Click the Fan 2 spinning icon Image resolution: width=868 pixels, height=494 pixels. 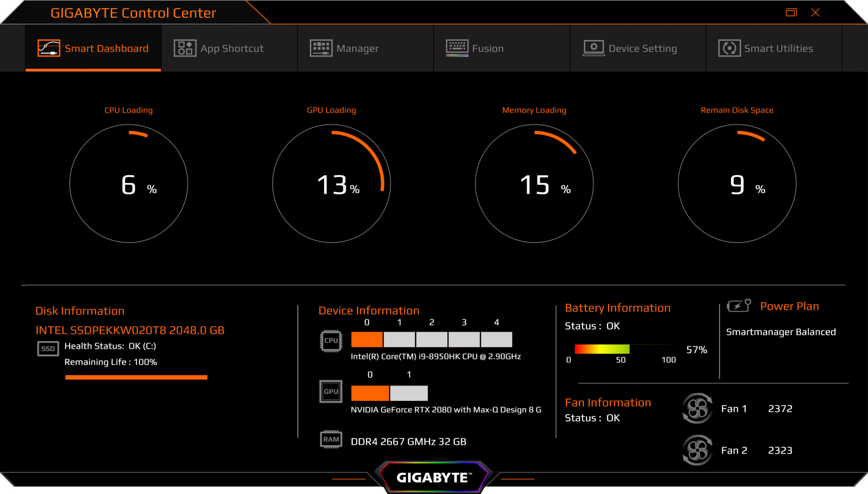click(697, 450)
